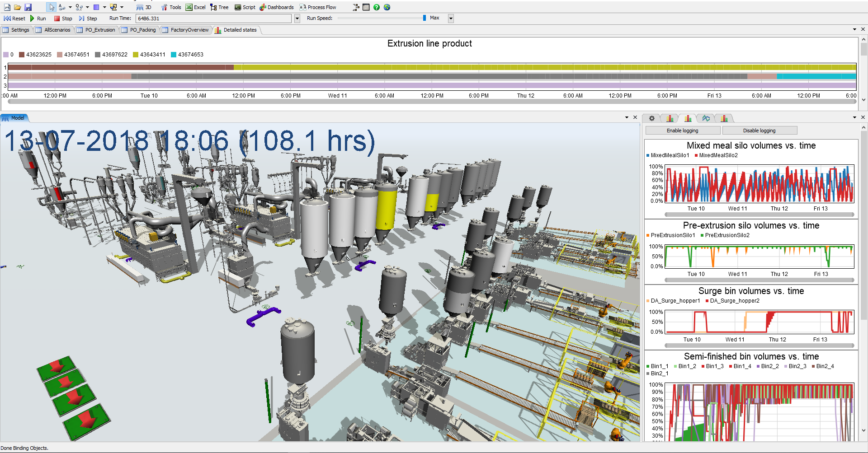868x453 pixels.
Task: Select the standard pointer tool
Action: pyautogui.click(x=51, y=7)
